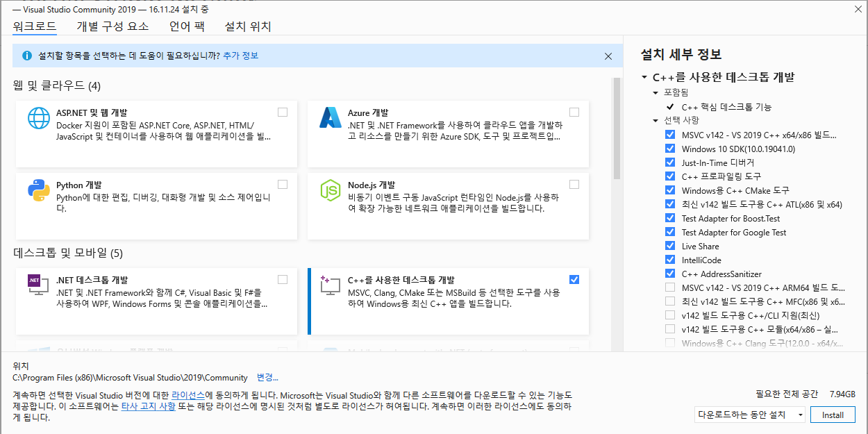This screenshot has height=434, width=868.
Task: Collapse the 포함됨 section
Action: click(x=656, y=92)
